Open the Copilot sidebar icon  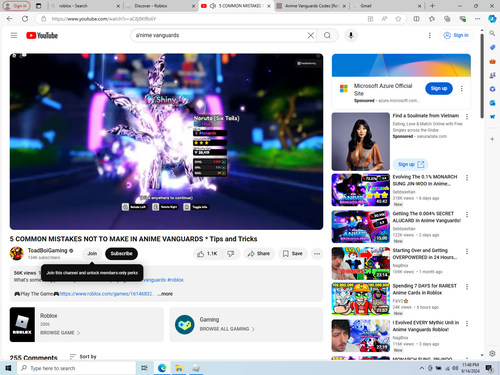[492, 19]
